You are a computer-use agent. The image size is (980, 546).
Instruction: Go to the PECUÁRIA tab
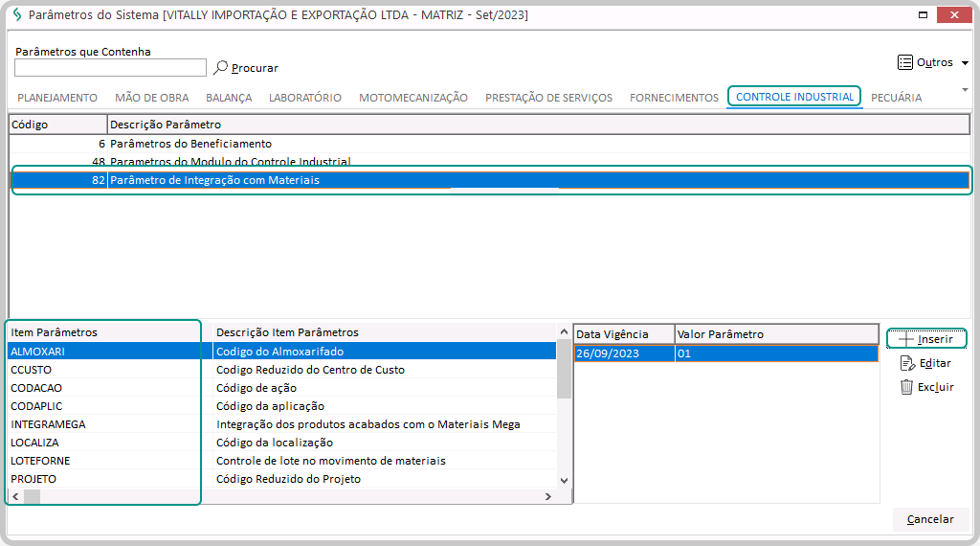(x=896, y=98)
